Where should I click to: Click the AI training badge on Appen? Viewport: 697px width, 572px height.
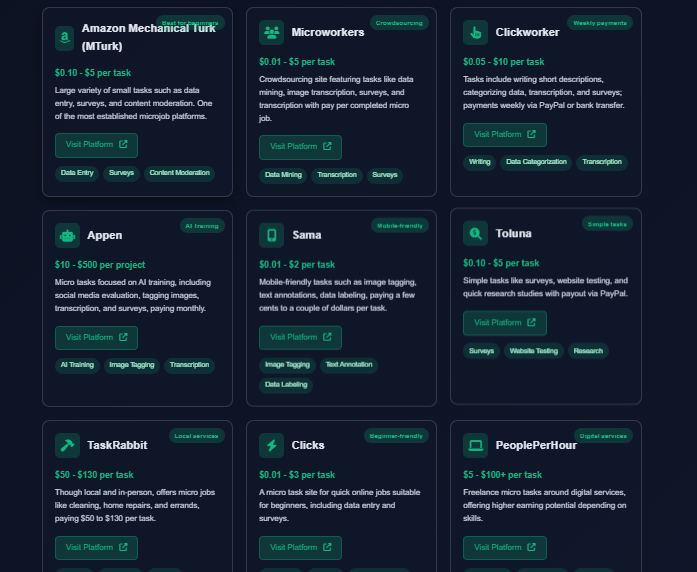(x=202, y=226)
